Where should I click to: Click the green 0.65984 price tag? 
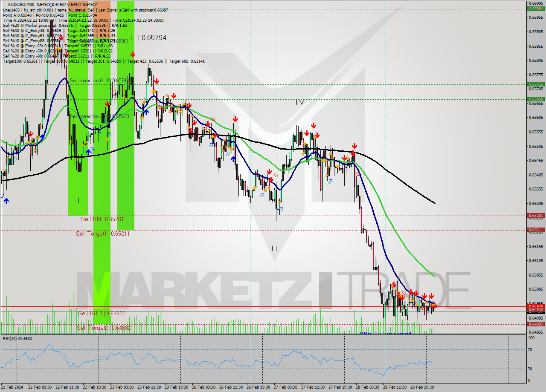[536, 9]
